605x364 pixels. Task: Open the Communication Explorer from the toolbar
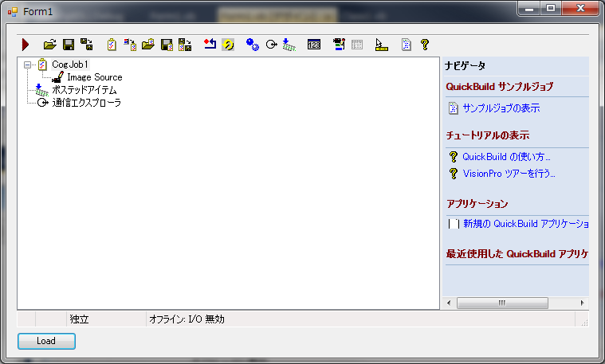coord(272,45)
